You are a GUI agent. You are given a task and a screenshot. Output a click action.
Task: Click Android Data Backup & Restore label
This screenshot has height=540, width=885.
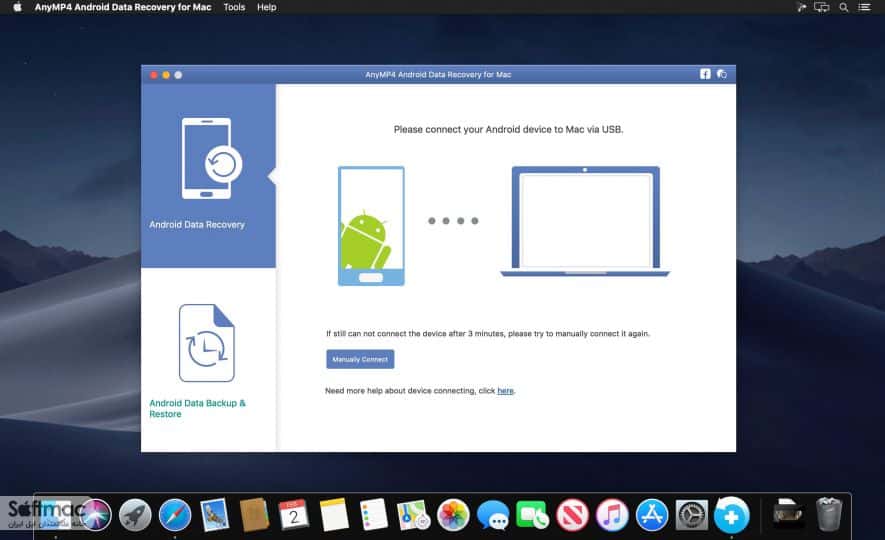pyautogui.click(x=198, y=408)
